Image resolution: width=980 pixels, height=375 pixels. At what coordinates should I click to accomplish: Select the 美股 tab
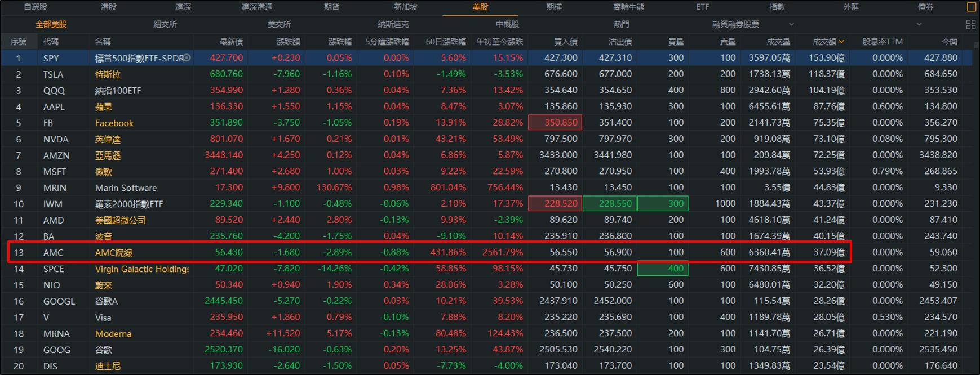[480, 7]
